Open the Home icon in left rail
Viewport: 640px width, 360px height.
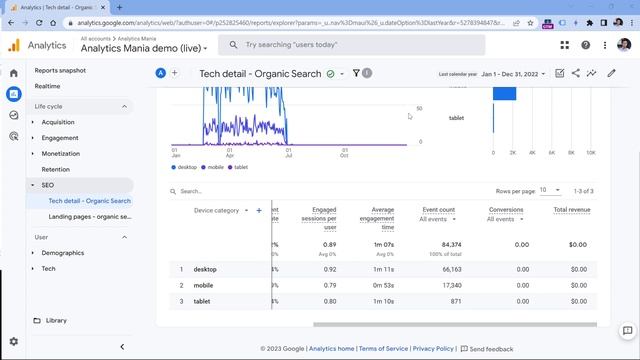(13, 73)
